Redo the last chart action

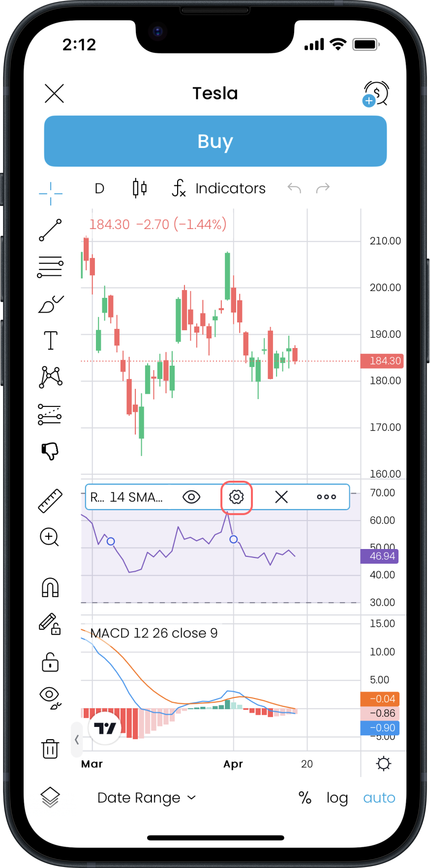click(323, 188)
